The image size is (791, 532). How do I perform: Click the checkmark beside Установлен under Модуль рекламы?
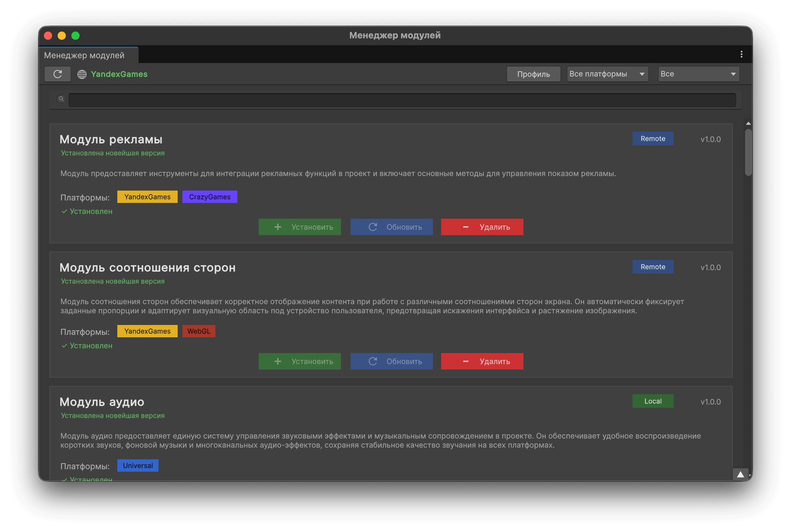[x=64, y=211]
